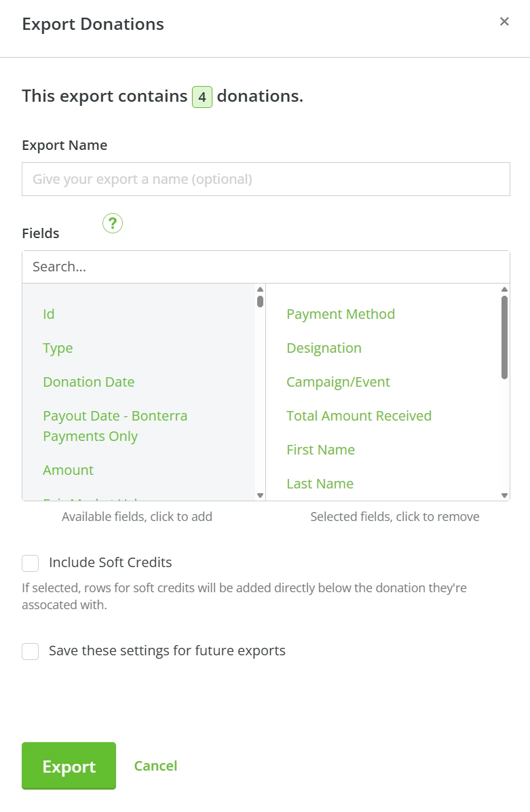Type in the Export Name field

265,179
